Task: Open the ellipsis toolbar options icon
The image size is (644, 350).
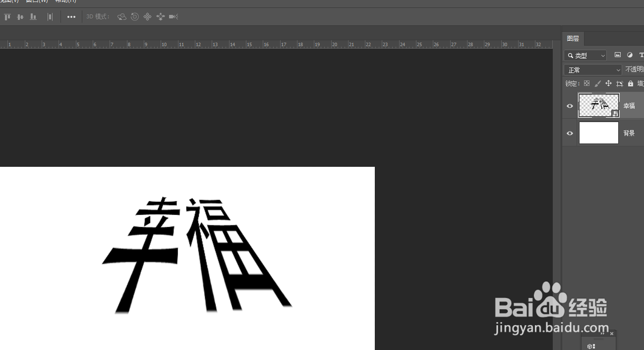Action: point(71,16)
